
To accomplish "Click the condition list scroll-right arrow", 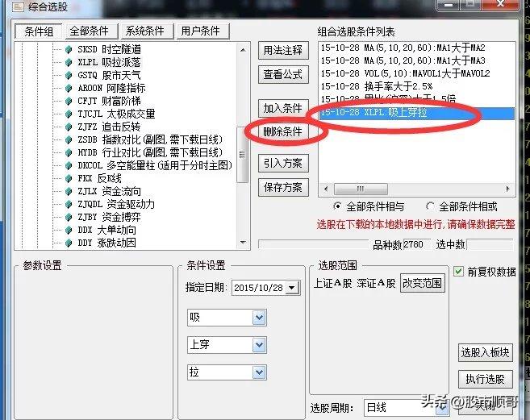I will pyautogui.click(x=507, y=189).
